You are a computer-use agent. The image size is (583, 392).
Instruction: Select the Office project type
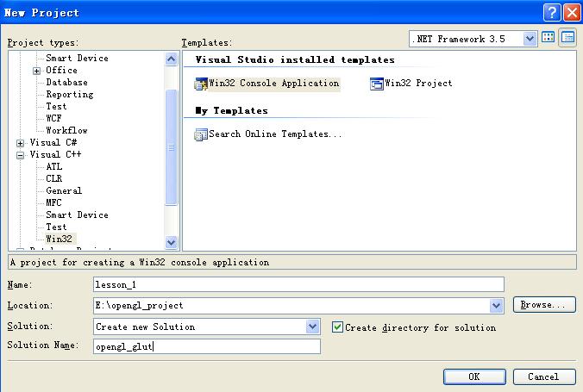62,71
